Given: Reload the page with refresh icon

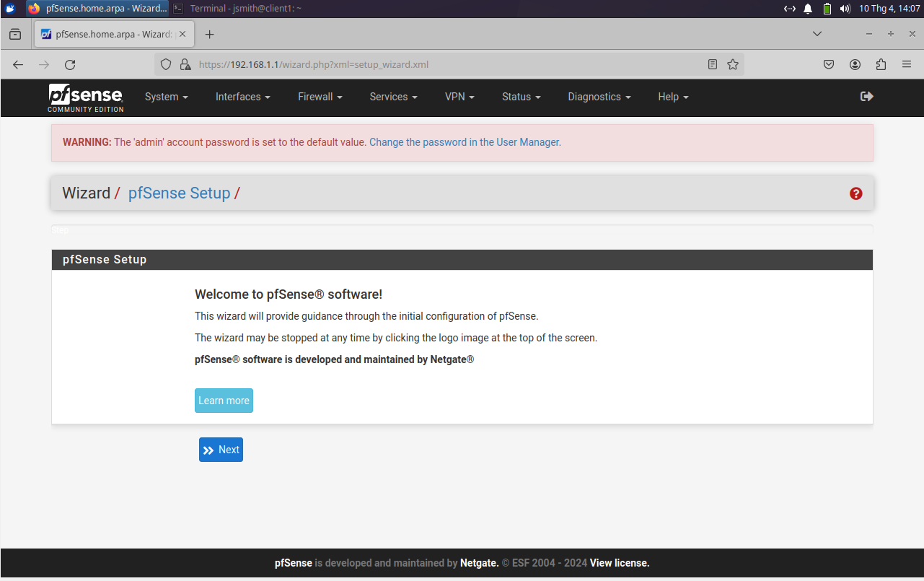Looking at the screenshot, I should (70, 64).
